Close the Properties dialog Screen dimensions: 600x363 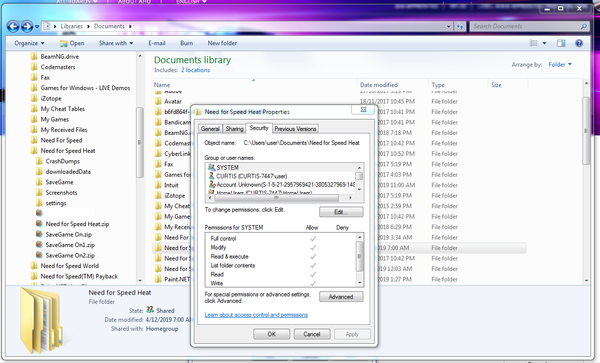click(364, 110)
